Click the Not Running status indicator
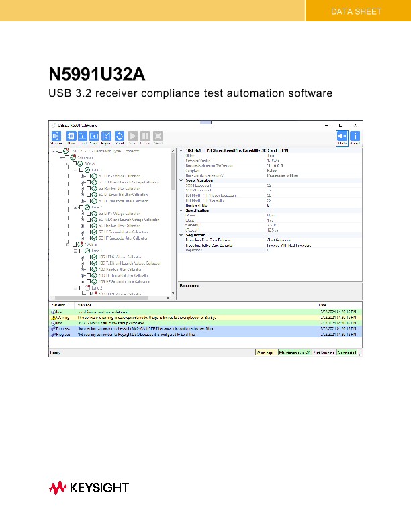 (x=324, y=353)
